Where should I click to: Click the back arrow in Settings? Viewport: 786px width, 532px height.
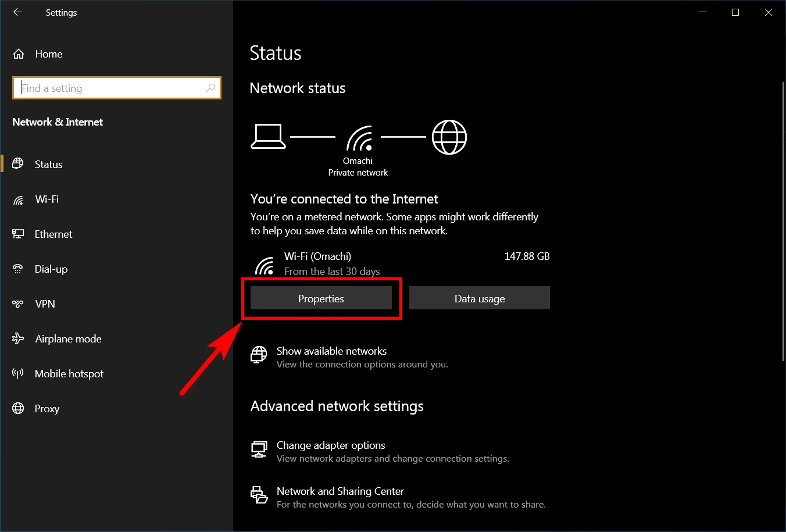point(17,12)
